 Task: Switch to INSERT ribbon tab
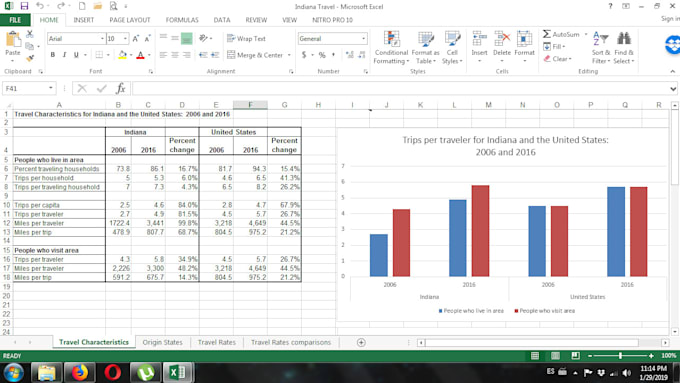point(84,20)
